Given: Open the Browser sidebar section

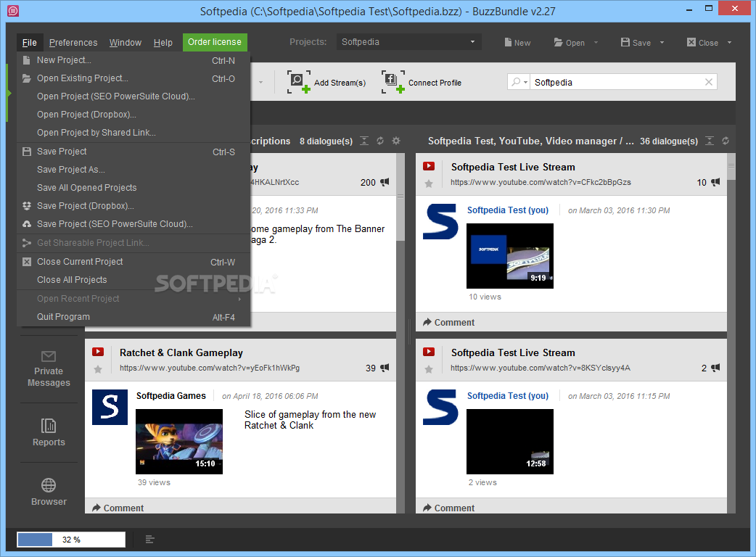Looking at the screenshot, I should (x=49, y=492).
